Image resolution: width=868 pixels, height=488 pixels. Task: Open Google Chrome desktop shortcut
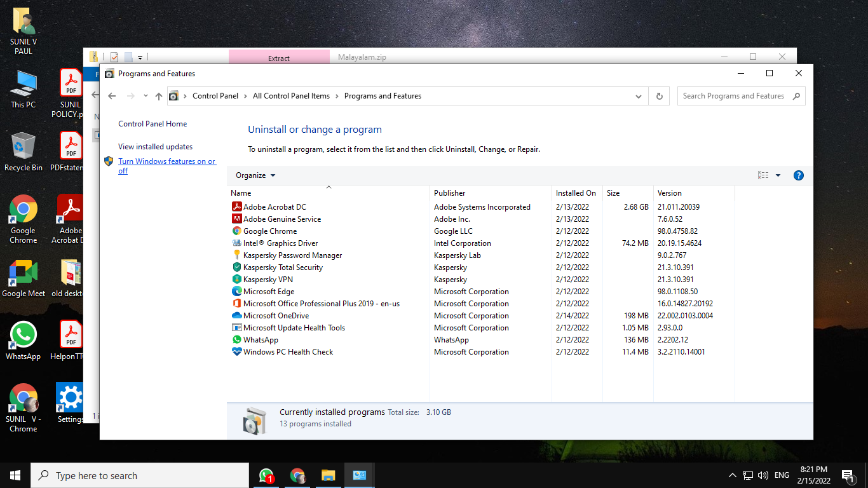coord(24,219)
